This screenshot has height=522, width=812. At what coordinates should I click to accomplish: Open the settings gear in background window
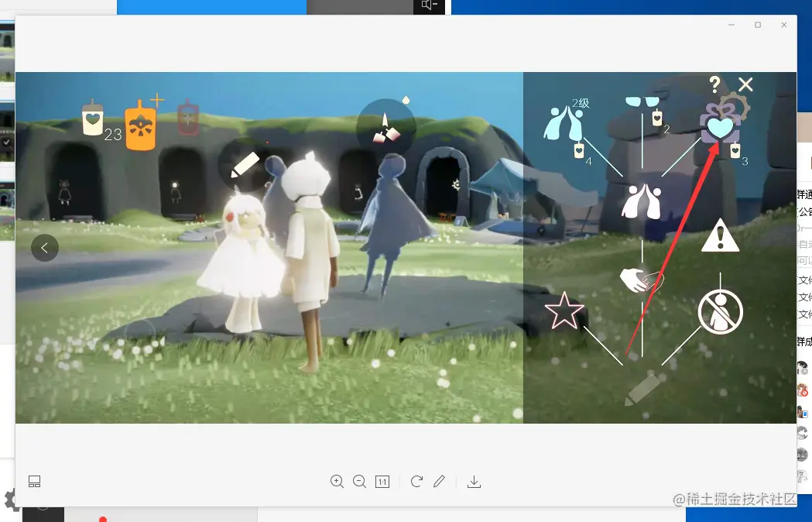pyautogui.click(x=12, y=500)
